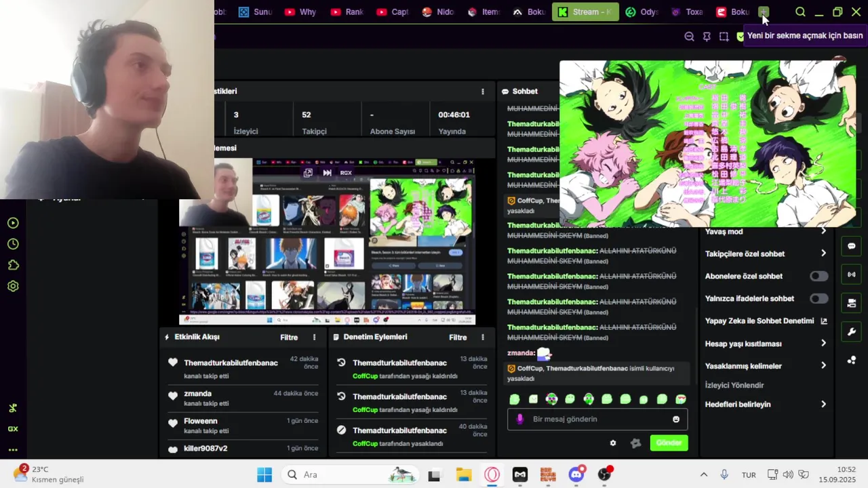Click the dots cluster icon on the right rail
The image size is (868, 488).
pos(852,360)
